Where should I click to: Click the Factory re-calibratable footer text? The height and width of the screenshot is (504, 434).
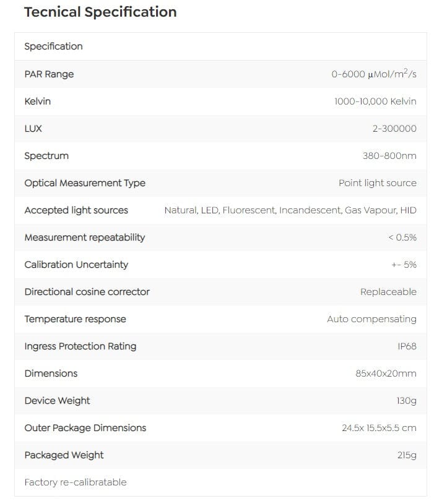[x=75, y=482]
